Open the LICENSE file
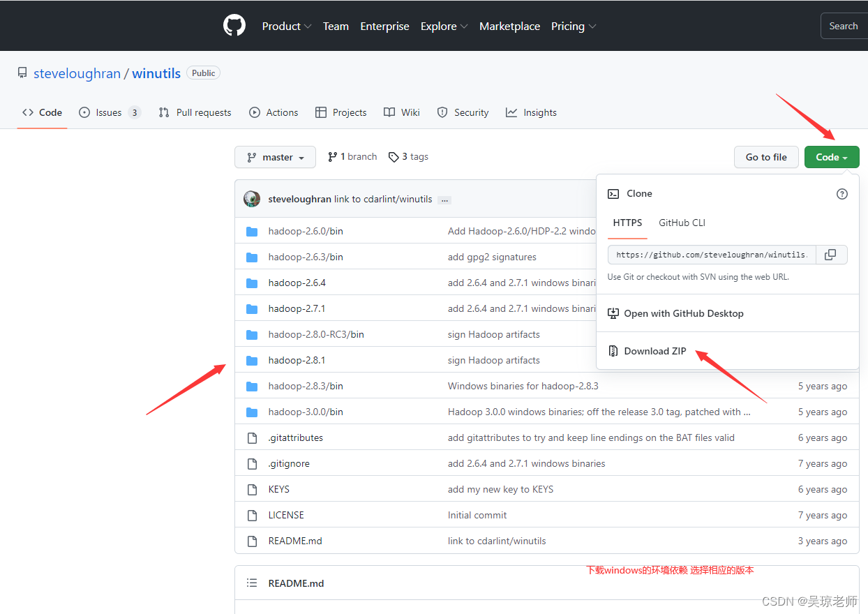868x614 pixels. (286, 515)
